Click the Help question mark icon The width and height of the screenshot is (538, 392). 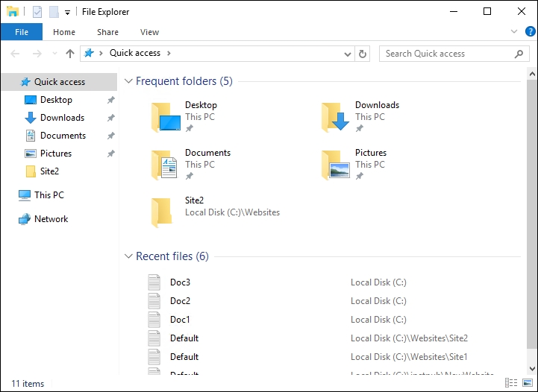tap(531, 31)
